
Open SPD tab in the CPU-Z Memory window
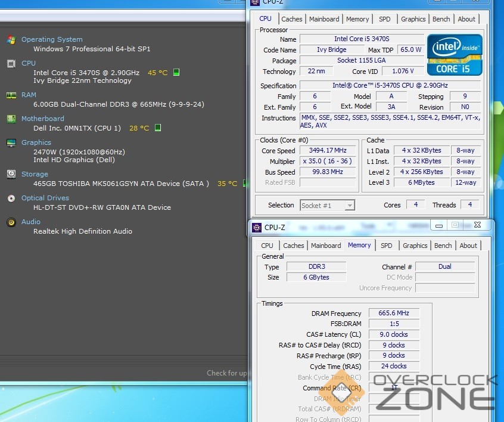(x=387, y=246)
